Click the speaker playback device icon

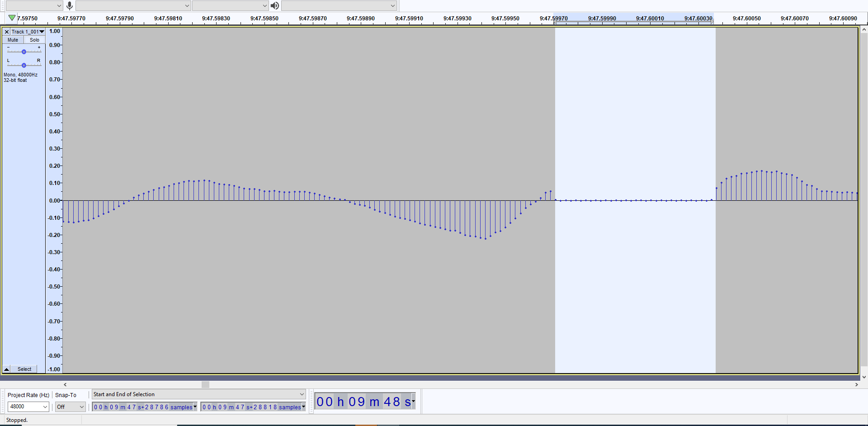coord(274,5)
